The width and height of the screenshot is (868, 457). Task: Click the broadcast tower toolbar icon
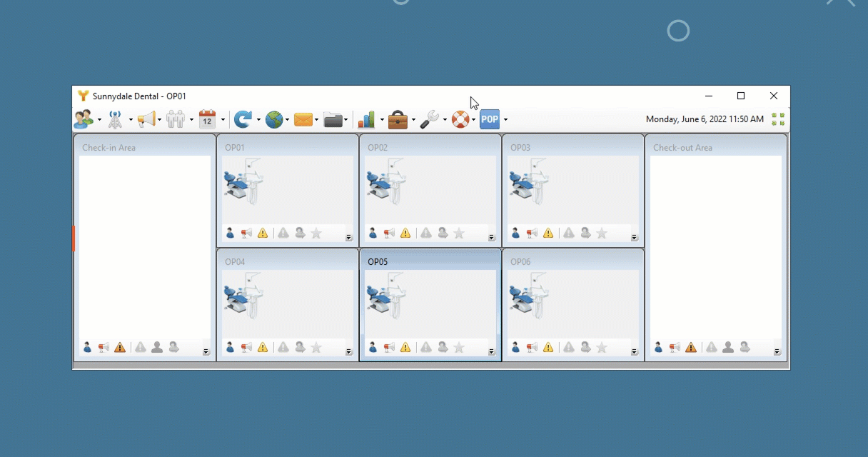[x=115, y=119]
